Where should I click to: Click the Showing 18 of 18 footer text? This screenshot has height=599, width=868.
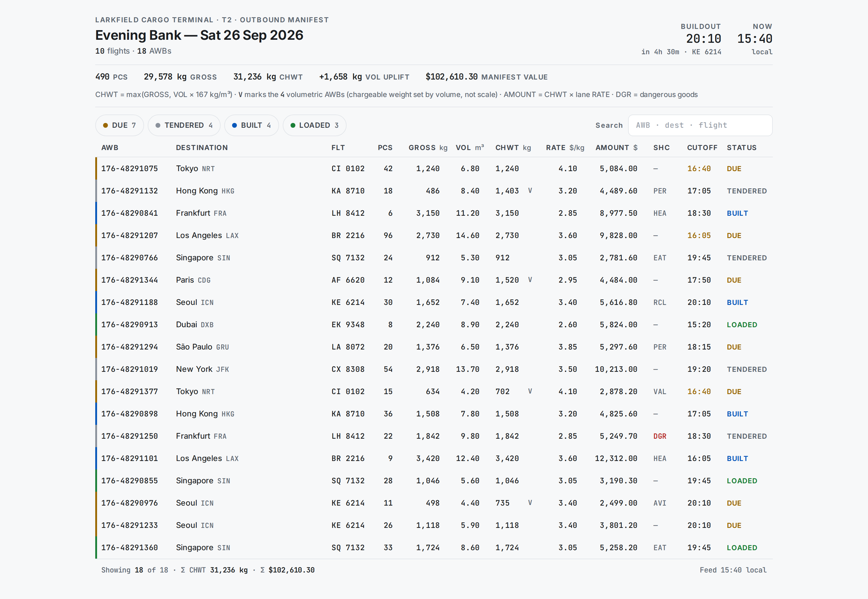[134, 570]
